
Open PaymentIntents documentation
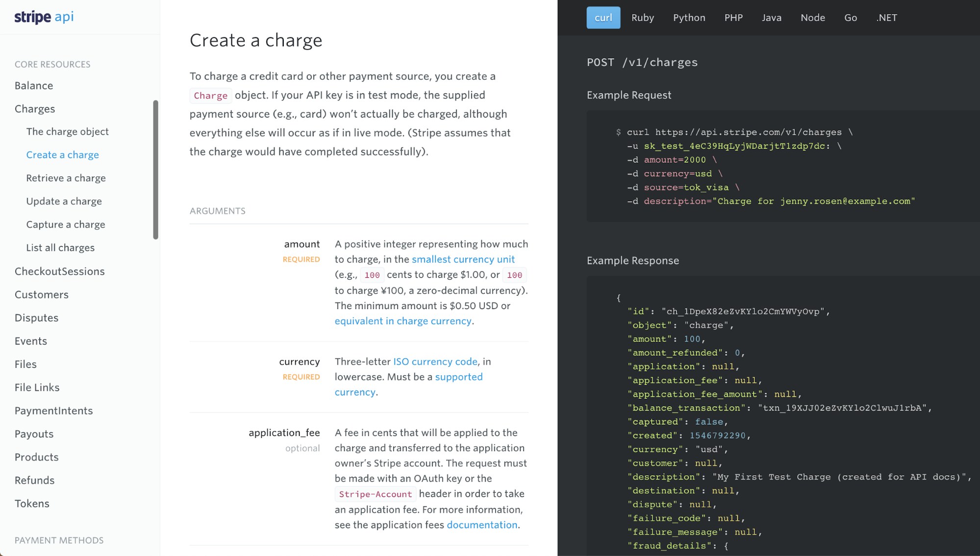click(54, 410)
